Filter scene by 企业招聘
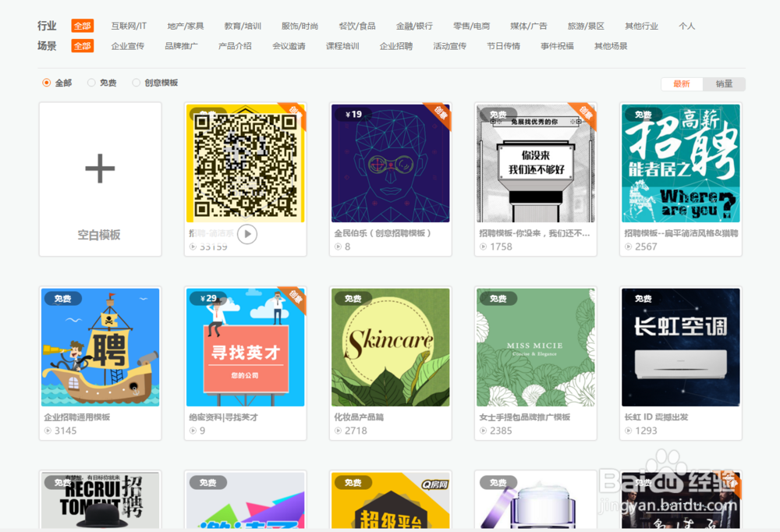This screenshot has height=532, width=780. coord(396,46)
